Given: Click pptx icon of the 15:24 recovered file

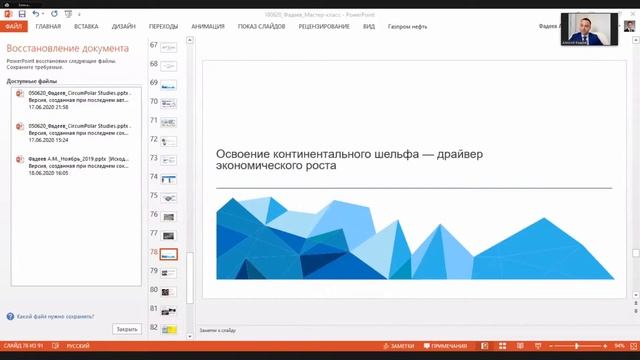Looking at the screenshot, I should coord(20,126).
